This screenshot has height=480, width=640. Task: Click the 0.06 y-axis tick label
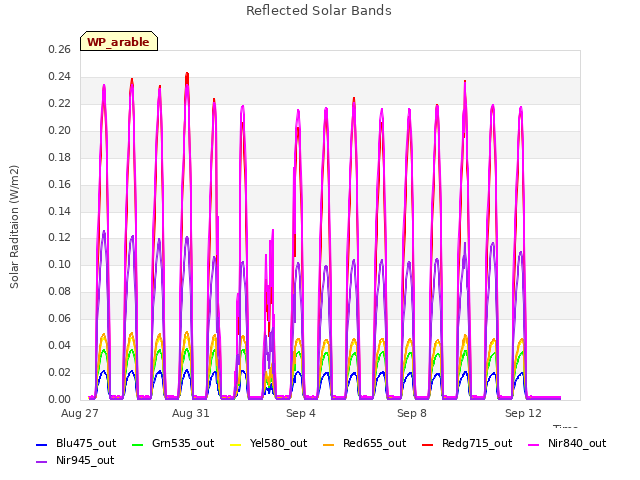point(60,318)
